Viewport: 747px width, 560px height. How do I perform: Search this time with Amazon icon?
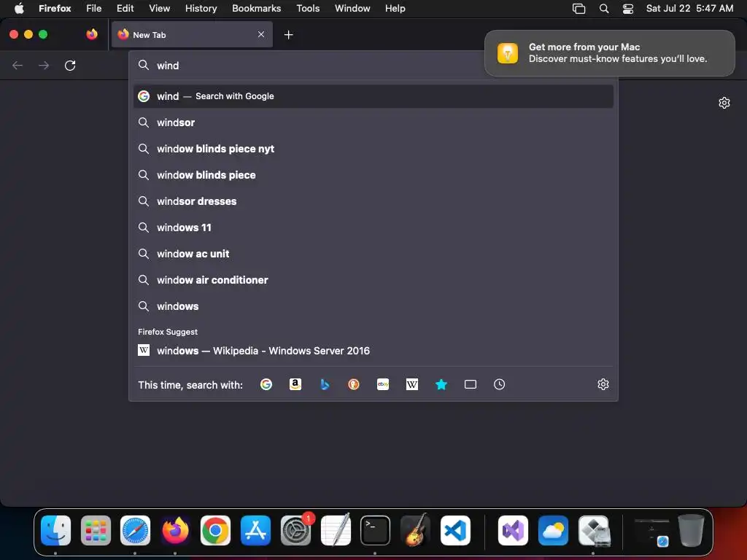(295, 384)
